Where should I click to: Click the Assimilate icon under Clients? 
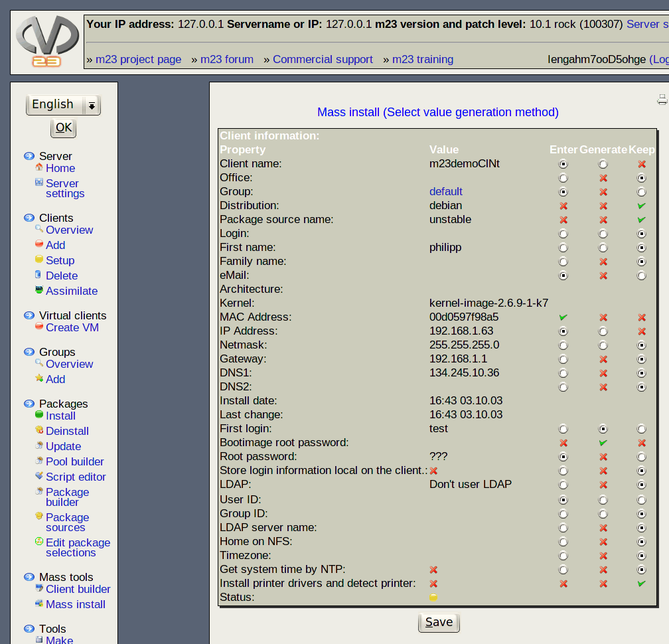[39, 290]
